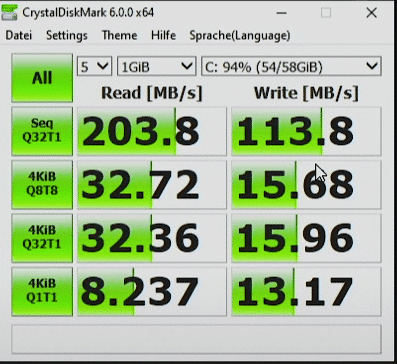Viewport: 397px width, 364px height.
Task: Expand the 1GiB test size dropdown
Action: click(156, 67)
